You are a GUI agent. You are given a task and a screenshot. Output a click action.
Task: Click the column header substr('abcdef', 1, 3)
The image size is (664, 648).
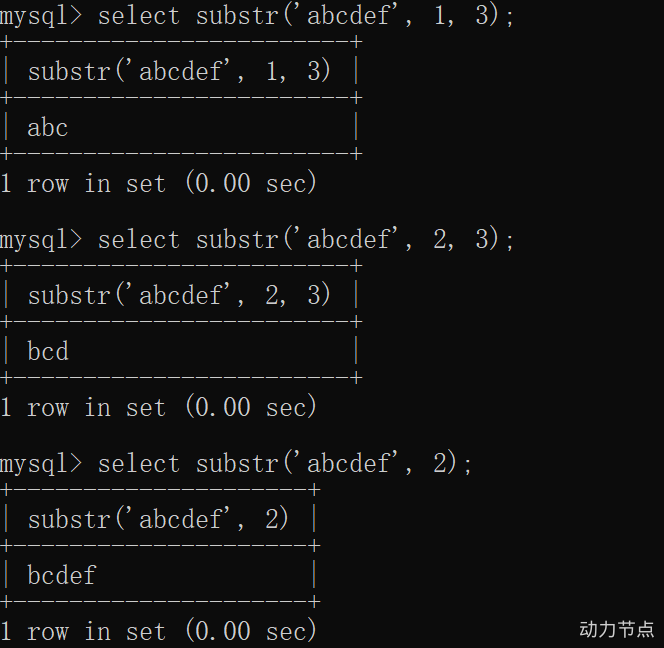179,71
